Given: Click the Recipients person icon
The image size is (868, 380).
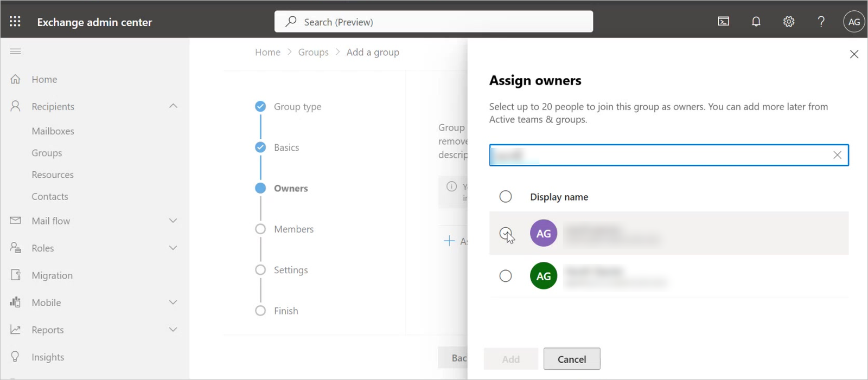Looking at the screenshot, I should point(15,106).
